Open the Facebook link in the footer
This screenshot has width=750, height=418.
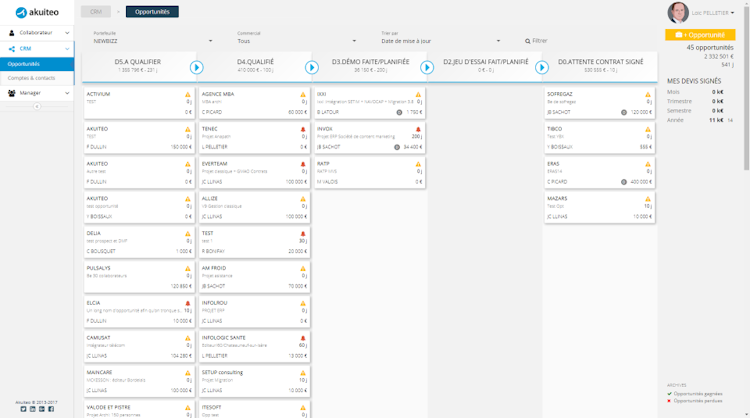(51, 409)
